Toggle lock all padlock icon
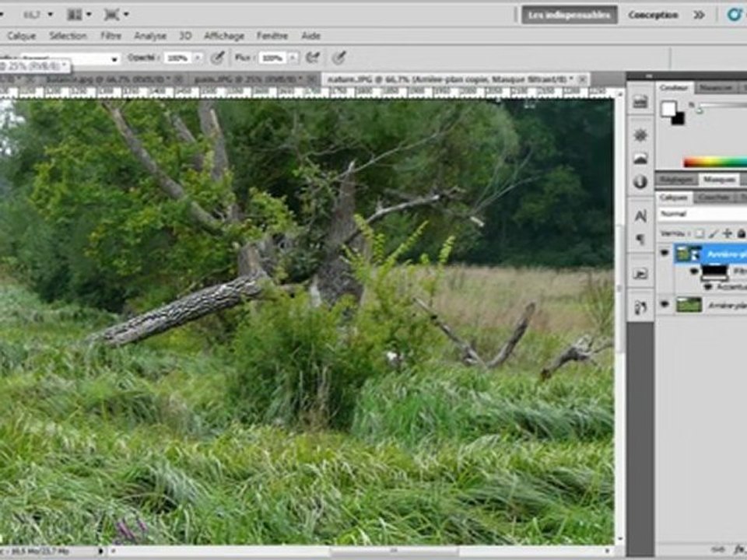This screenshot has width=747, height=560. coord(741,233)
